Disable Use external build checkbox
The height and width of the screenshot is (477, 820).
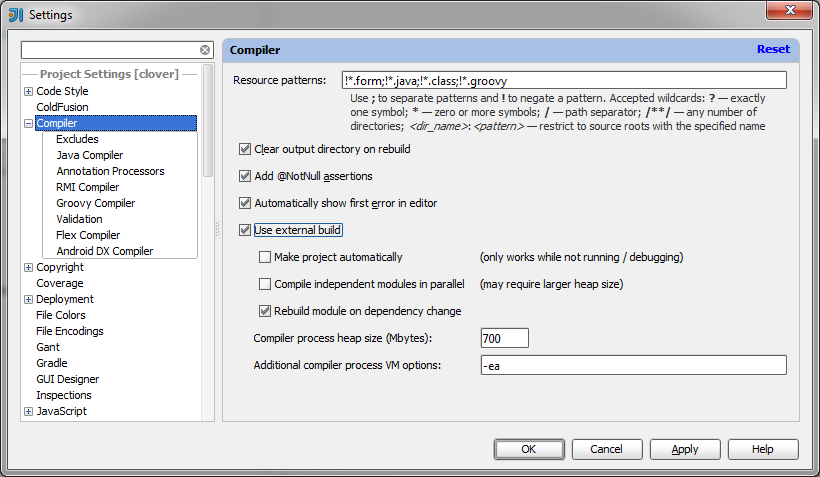[x=245, y=230]
